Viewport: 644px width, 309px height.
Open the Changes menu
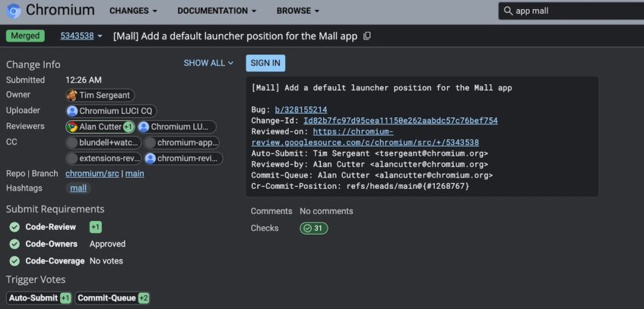[133, 11]
